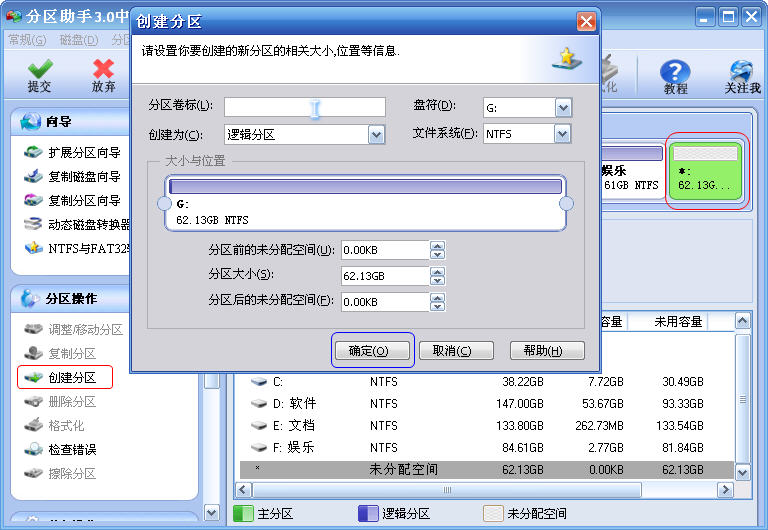
Task: Open the 常规(G) menu
Action: point(27,40)
